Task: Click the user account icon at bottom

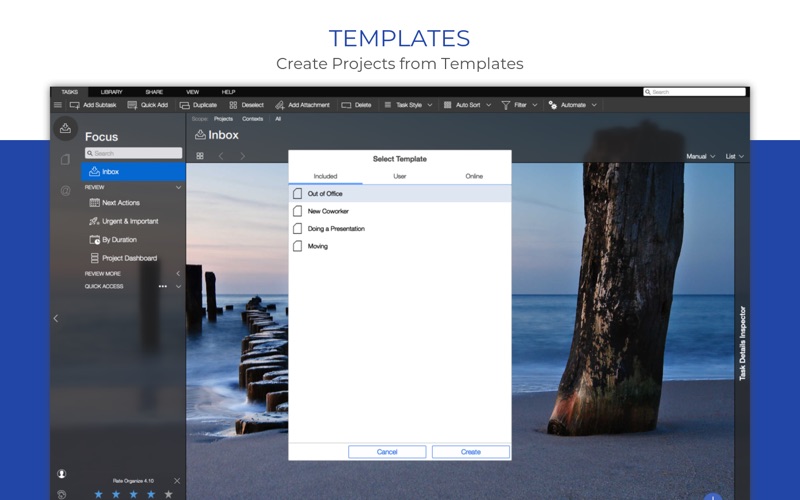Action: point(62,474)
